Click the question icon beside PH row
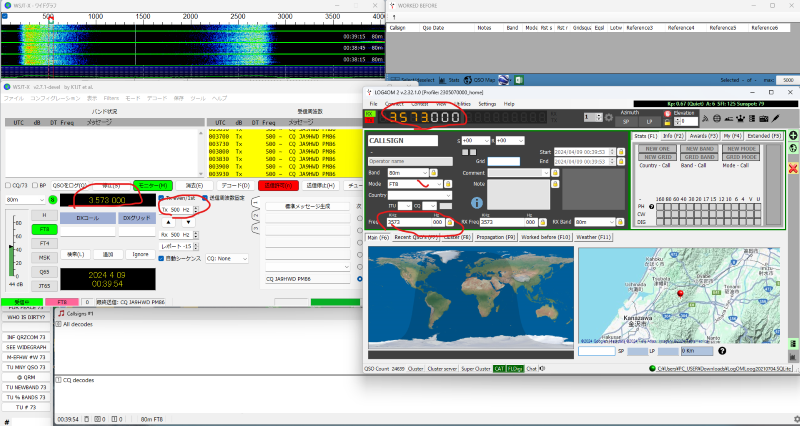 click(x=652, y=207)
